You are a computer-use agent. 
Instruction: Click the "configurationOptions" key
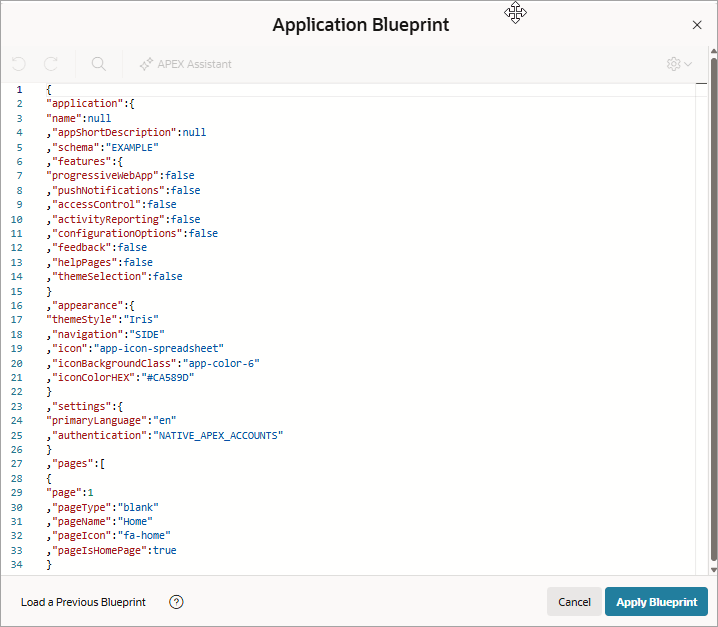click(117, 233)
